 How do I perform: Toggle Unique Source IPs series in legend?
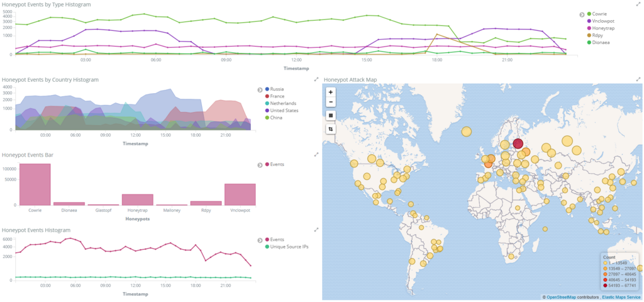pos(287,247)
